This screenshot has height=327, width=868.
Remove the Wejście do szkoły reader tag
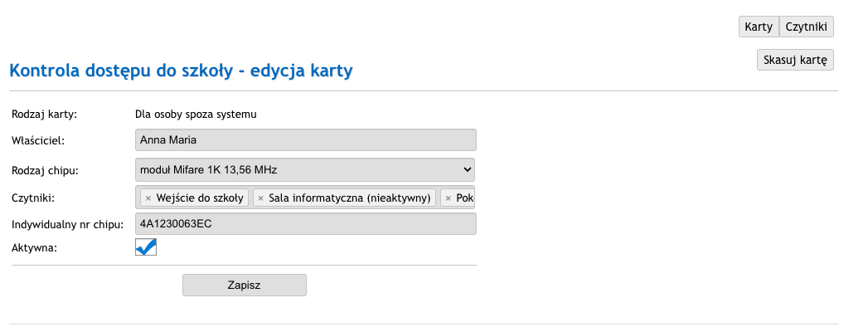coord(148,198)
